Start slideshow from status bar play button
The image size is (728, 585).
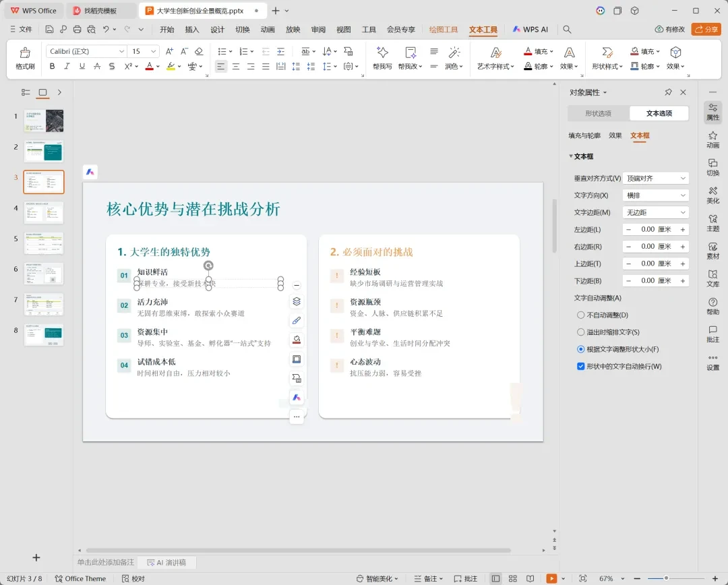point(551,578)
